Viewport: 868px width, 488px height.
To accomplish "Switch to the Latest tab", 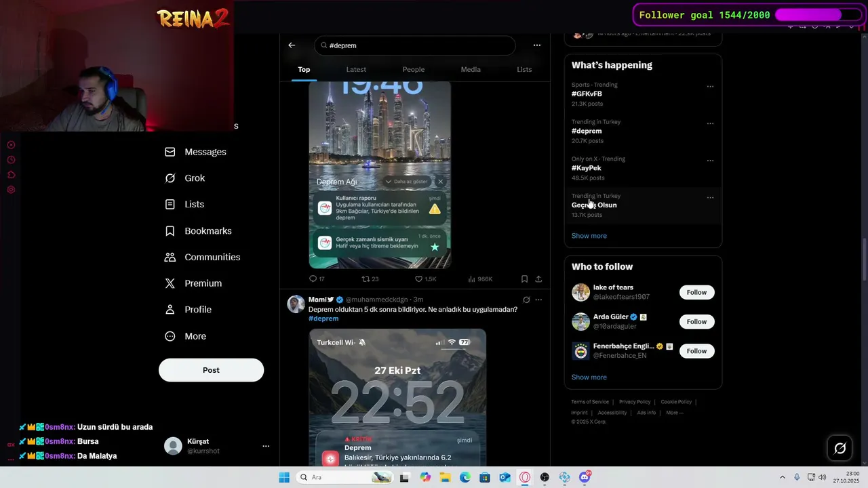I will [356, 69].
